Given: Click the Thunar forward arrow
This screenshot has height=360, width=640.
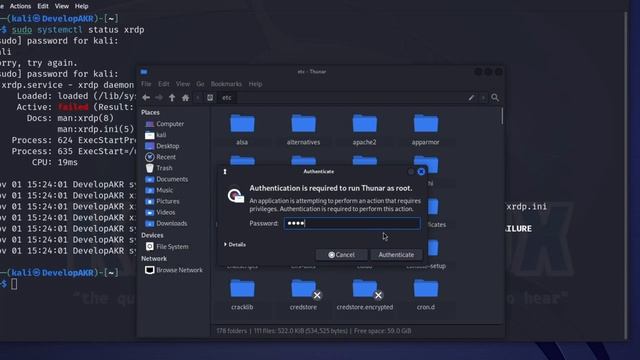Looking at the screenshot, I should point(159,98).
